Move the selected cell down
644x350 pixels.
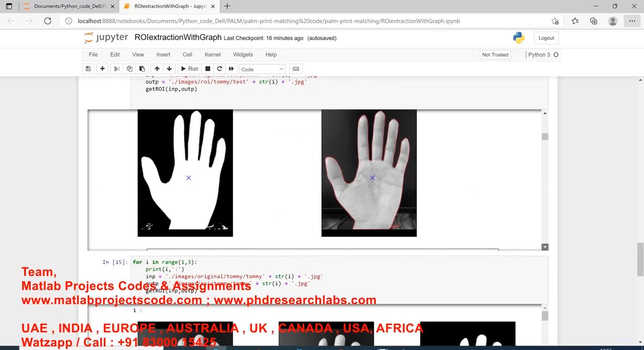coord(169,69)
